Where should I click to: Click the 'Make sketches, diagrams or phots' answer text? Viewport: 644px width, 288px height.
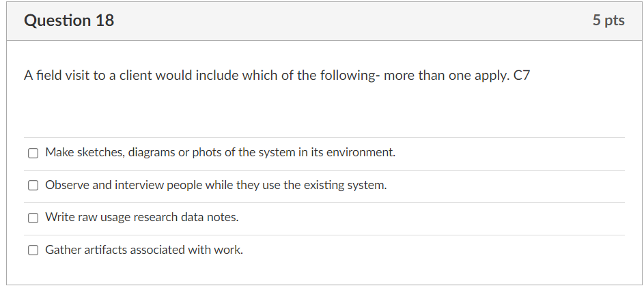coord(220,152)
